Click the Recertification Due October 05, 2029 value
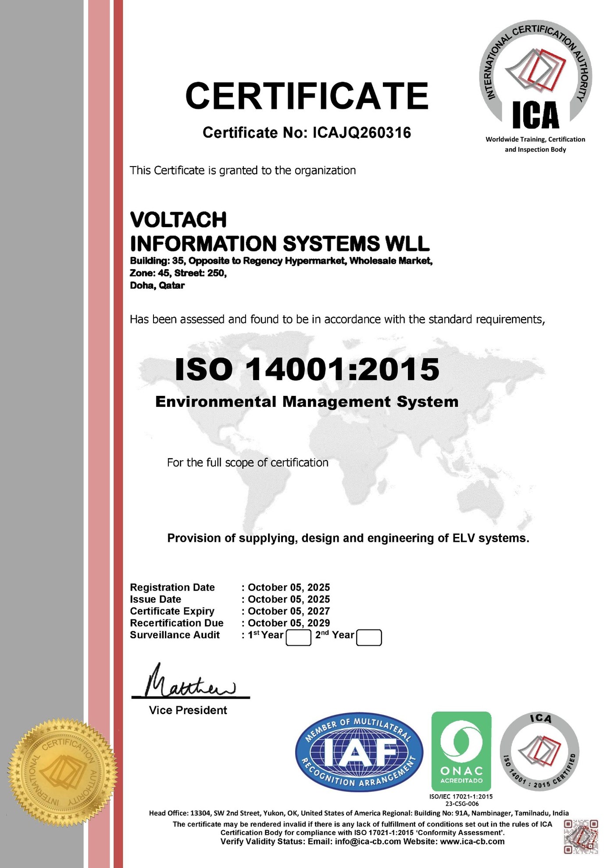Viewport: 614px width, 868px height. pos(289,623)
